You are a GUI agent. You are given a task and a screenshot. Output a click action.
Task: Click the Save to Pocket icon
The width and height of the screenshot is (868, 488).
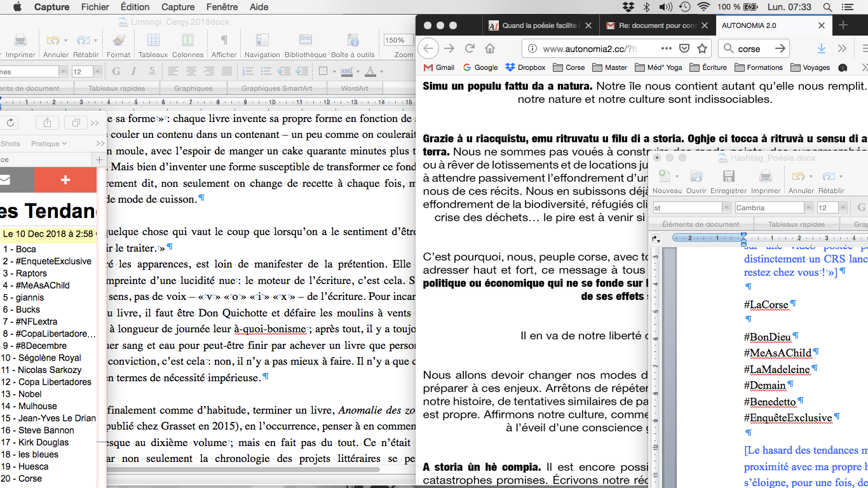click(x=684, y=48)
